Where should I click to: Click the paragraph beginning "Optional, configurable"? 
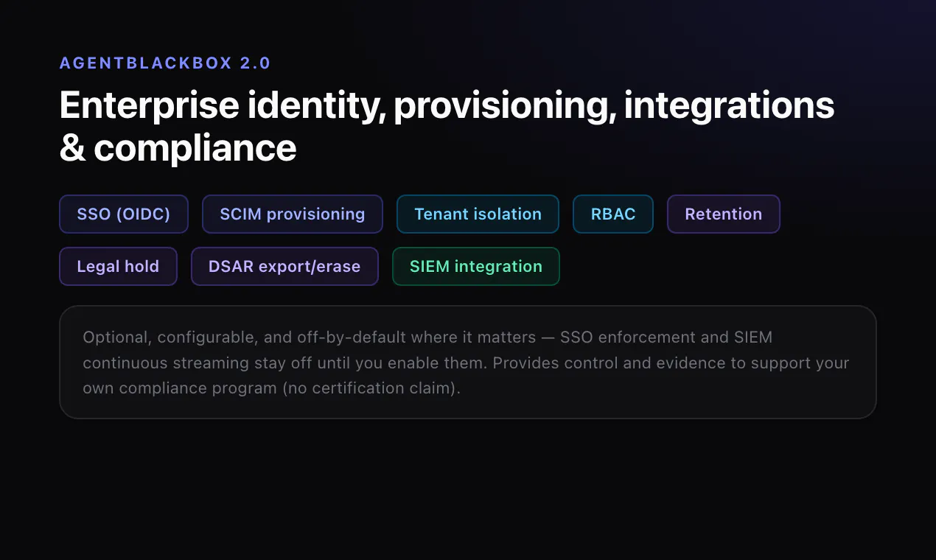(467, 363)
